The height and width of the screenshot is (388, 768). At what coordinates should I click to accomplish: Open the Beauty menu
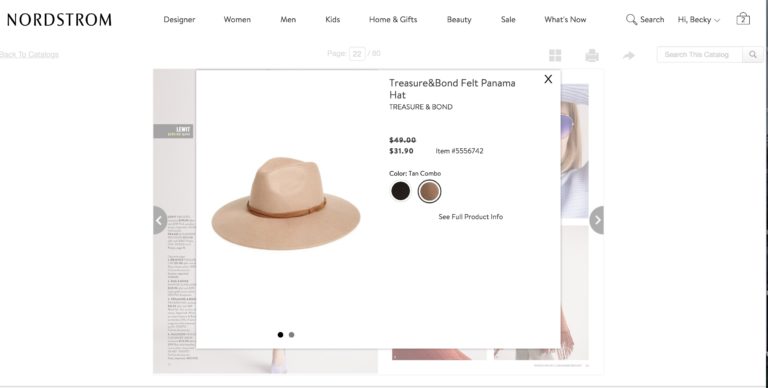point(459,20)
